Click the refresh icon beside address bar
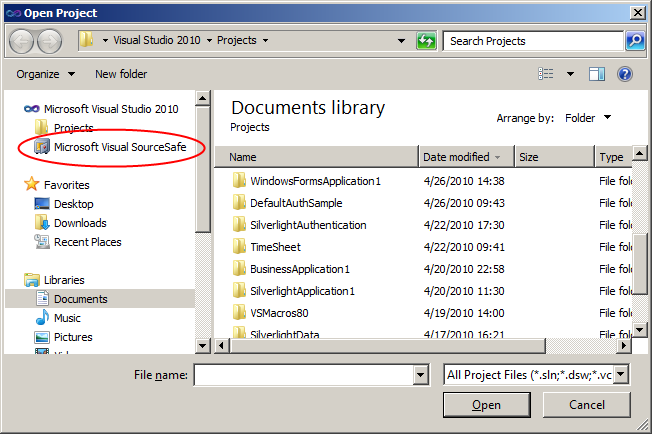Screen dimensions: 652x434 click(427, 41)
